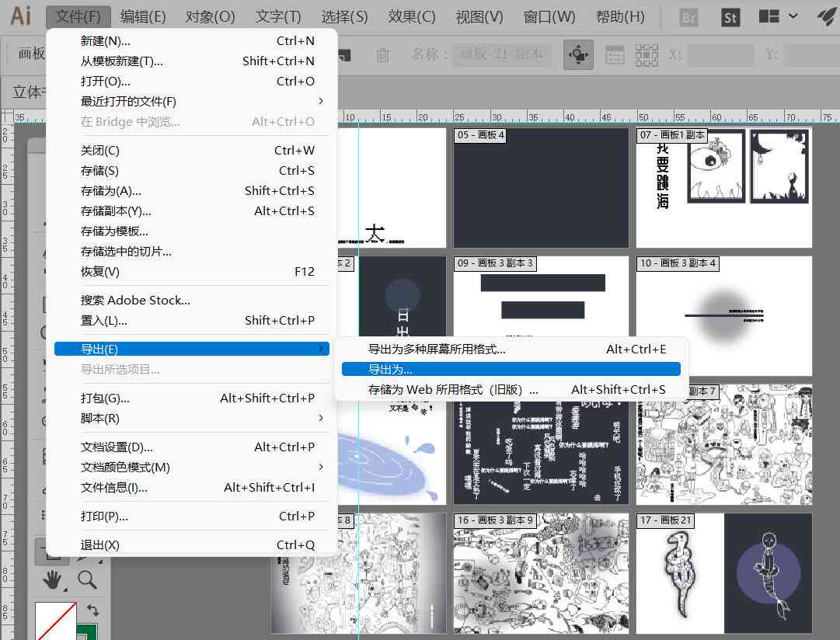840x640 pixels.
Task: Choose 关闭(C) menu entry
Action: click(192, 151)
